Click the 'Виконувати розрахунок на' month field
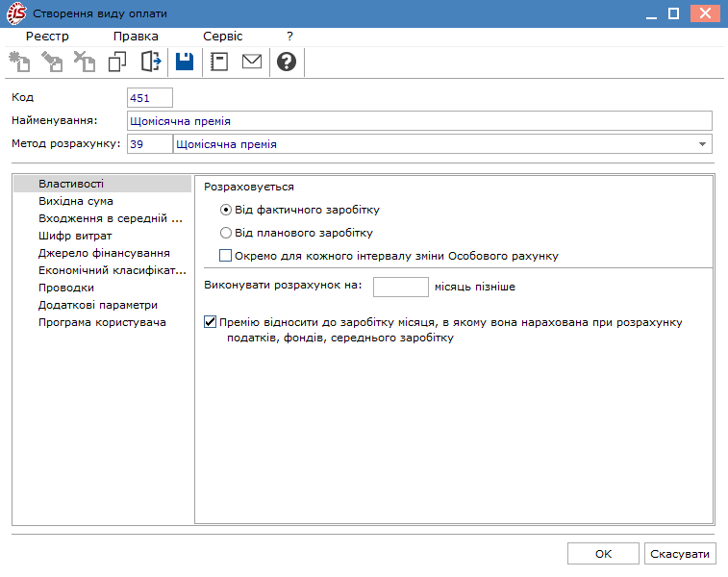728x577 pixels. [401, 287]
